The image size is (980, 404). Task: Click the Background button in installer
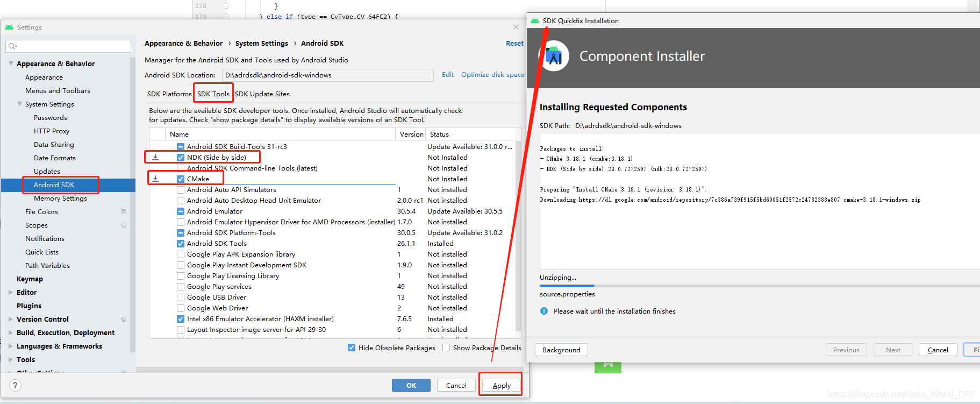561,350
